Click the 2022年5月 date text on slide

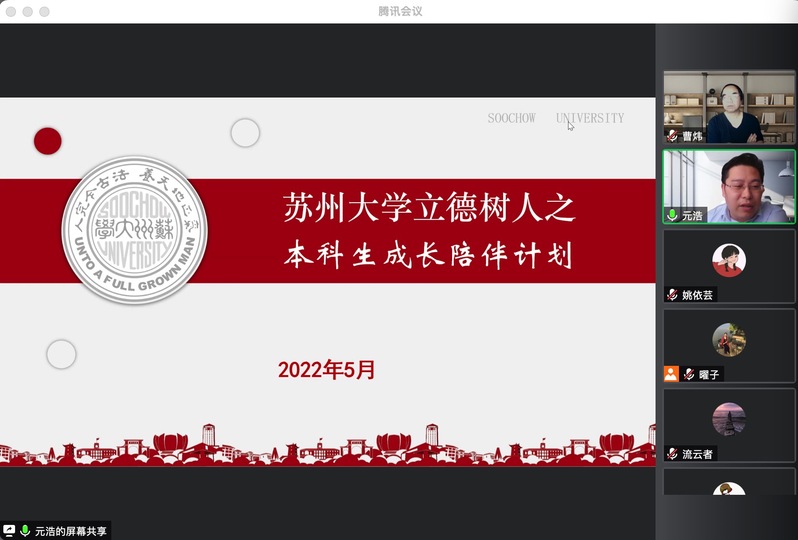pyautogui.click(x=327, y=370)
